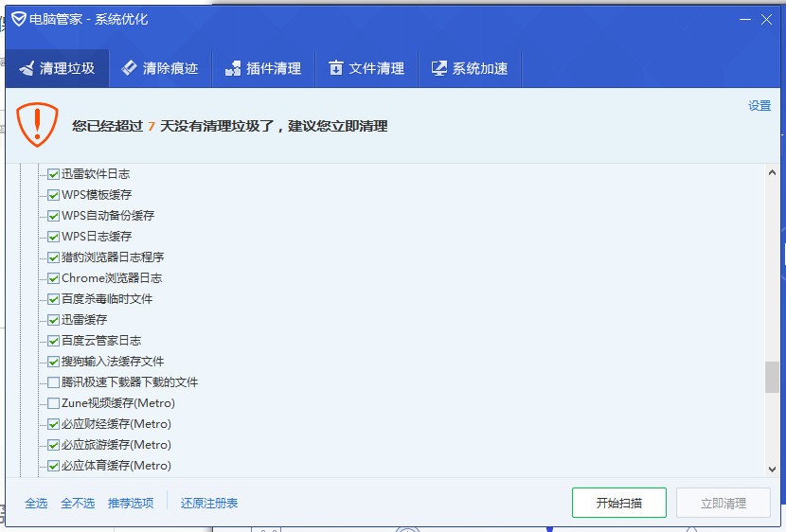
Task: Toggle 搜狗输入法缓存文件 checkbox
Action: coord(53,362)
